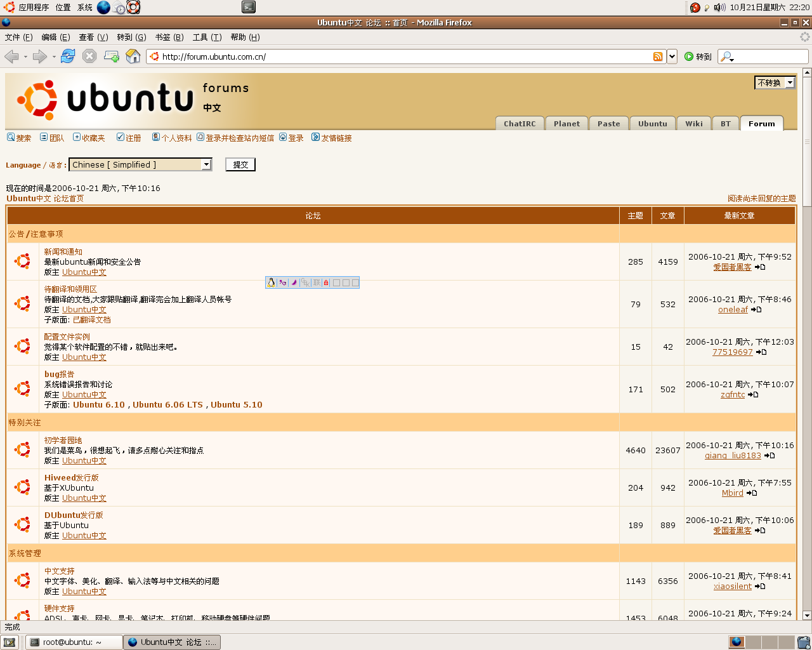Open the Ubuntu 6.06 LTS subforum link
The image size is (812, 650).
[167, 405]
